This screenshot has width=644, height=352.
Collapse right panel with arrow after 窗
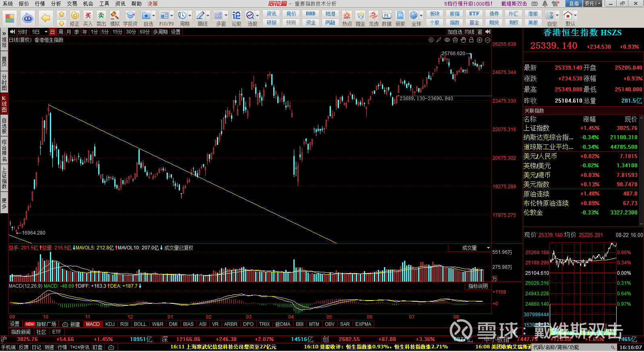(x=488, y=32)
